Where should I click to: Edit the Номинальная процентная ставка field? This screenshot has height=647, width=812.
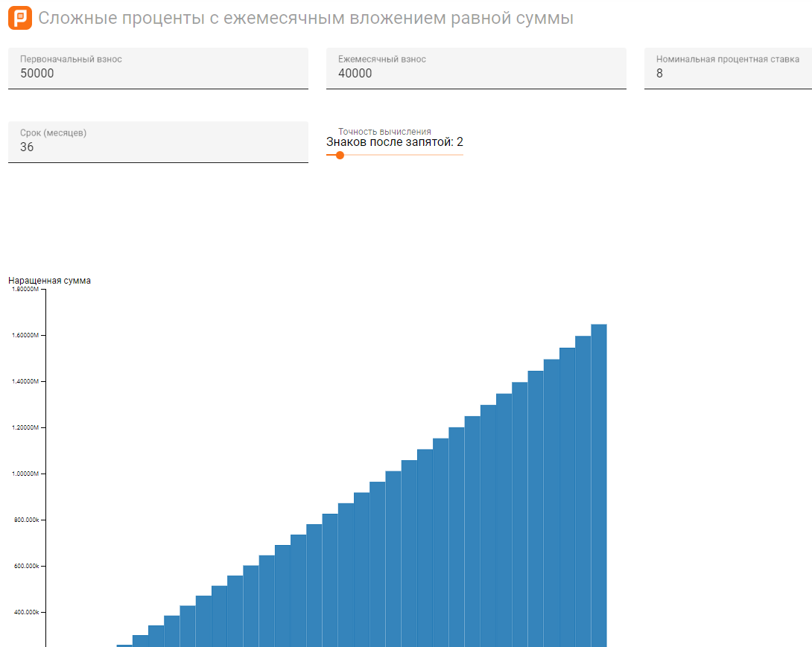728,68
